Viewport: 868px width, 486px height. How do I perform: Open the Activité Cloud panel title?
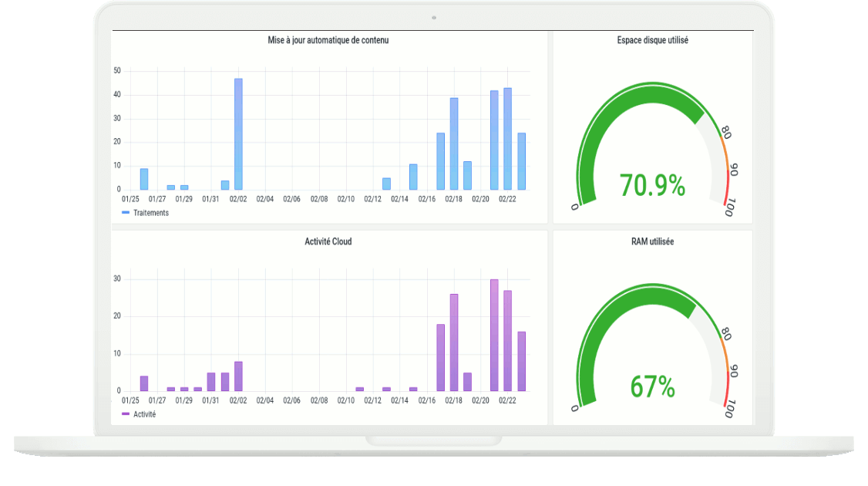tap(328, 241)
